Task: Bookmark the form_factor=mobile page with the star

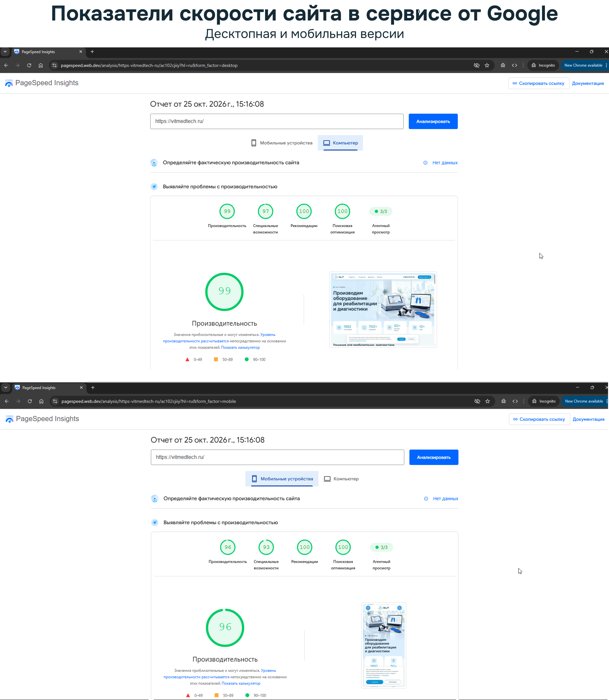Action: (488, 402)
